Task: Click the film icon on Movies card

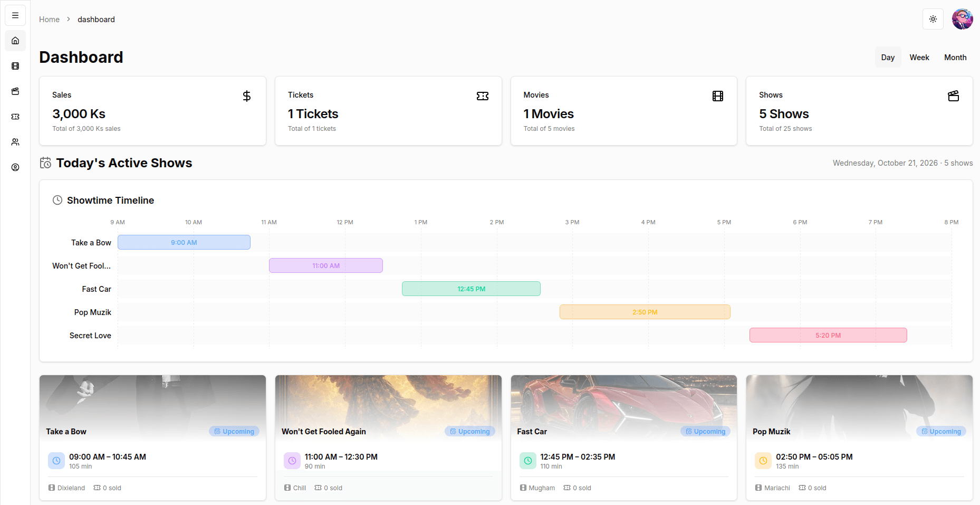Action: pos(718,96)
